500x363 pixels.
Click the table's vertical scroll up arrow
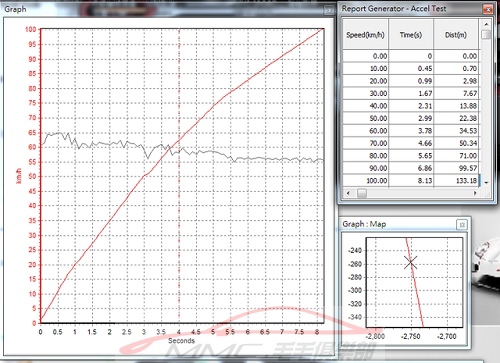coord(486,24)
